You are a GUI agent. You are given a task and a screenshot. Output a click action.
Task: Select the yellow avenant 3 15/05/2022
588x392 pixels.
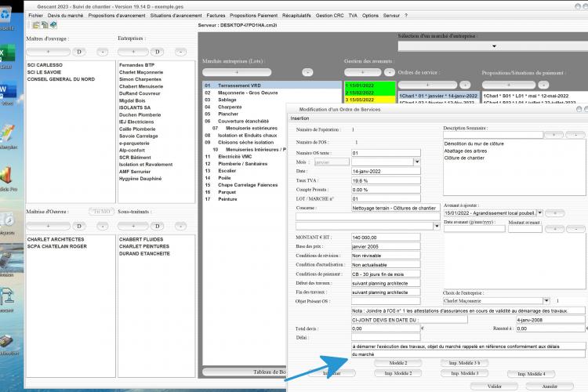coord(370,100)
